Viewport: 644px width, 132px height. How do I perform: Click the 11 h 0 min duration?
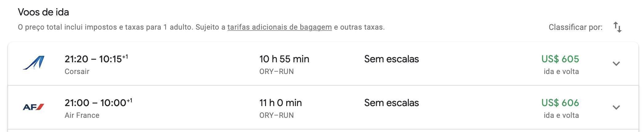[x=280, y=103]
